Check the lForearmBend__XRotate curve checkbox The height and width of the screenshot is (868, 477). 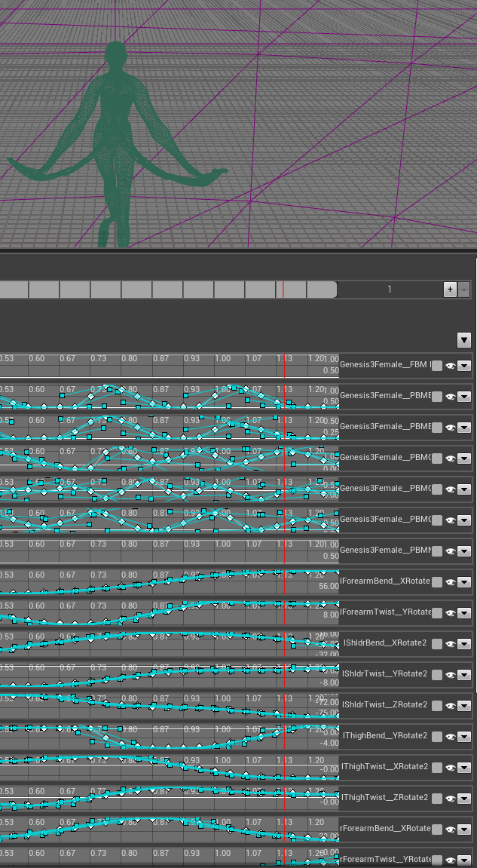(437, 582)
